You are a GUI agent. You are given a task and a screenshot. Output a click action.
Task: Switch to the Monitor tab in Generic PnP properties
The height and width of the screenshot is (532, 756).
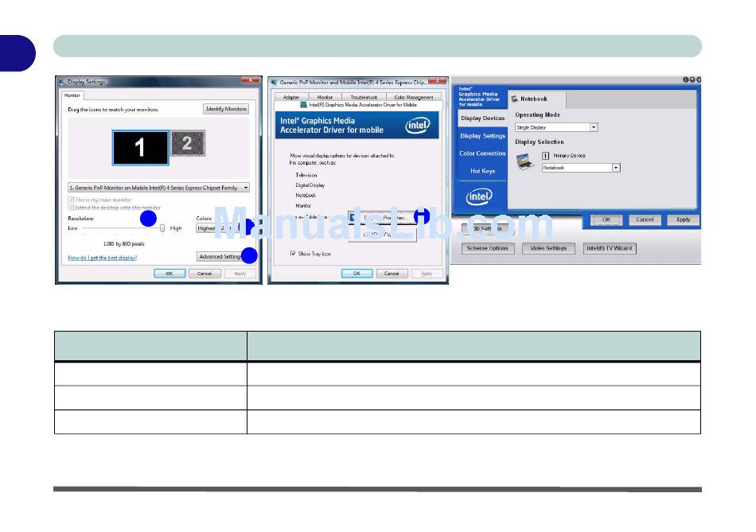[x=325, y=97]
